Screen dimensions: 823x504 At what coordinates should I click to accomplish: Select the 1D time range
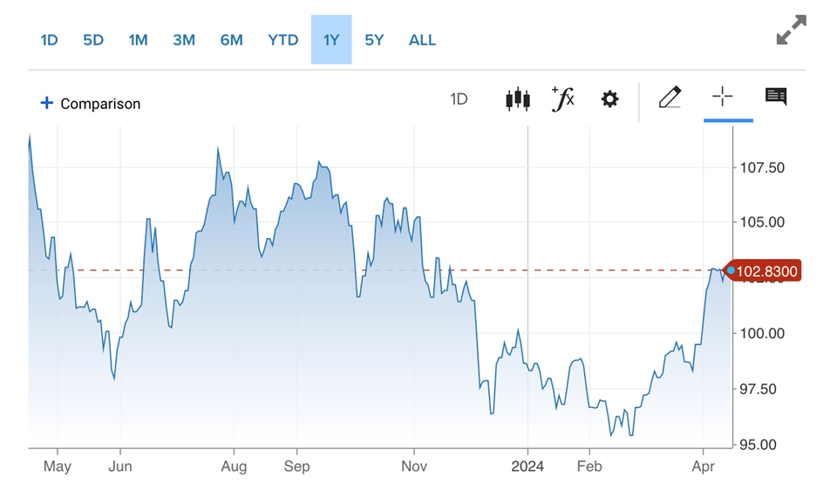[x=50, y=40]
